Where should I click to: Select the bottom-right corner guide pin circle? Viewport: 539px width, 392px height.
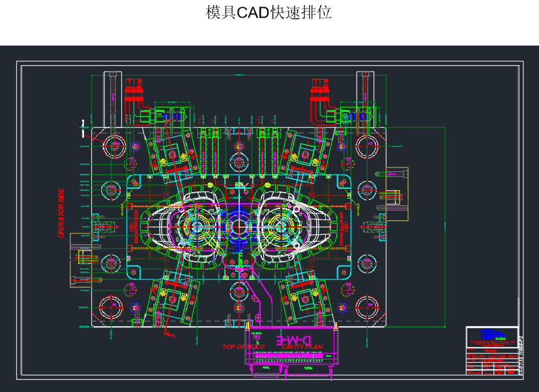[367, 306]
